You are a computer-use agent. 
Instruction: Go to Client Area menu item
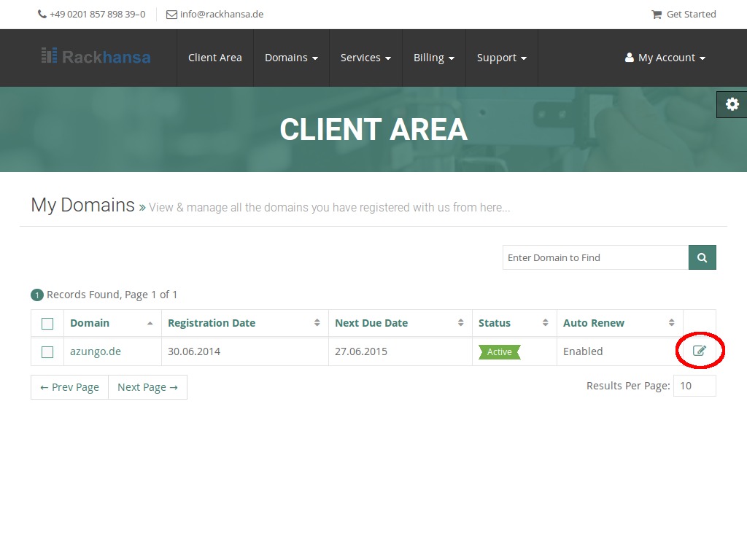(214, 58)
